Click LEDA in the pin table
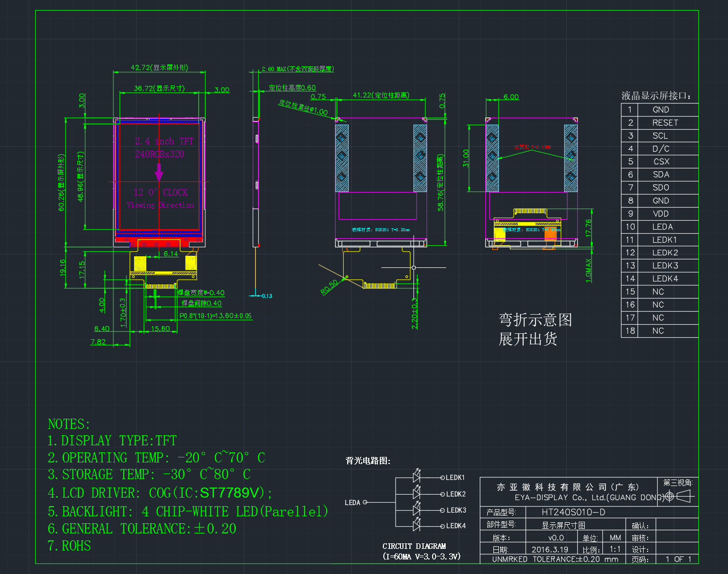 click(x=663, y=227)
